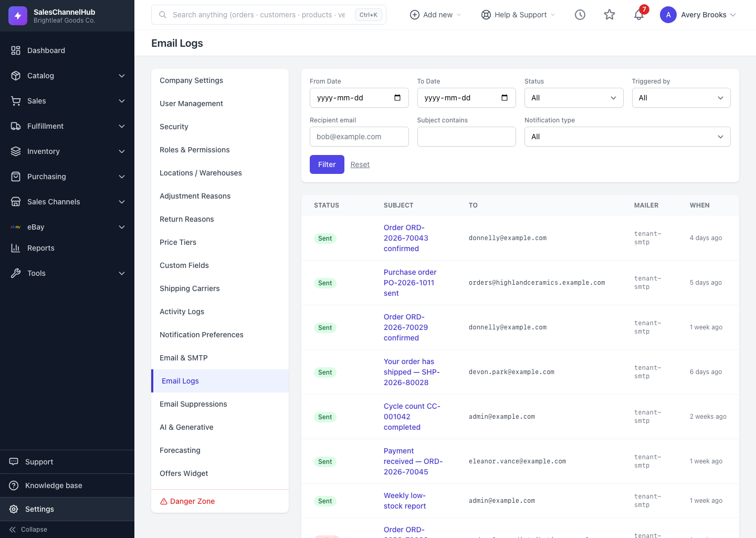The height and width of the screenshot is (538, 756).
Task: Click the Support chat icon
Action: click(14, 462)
